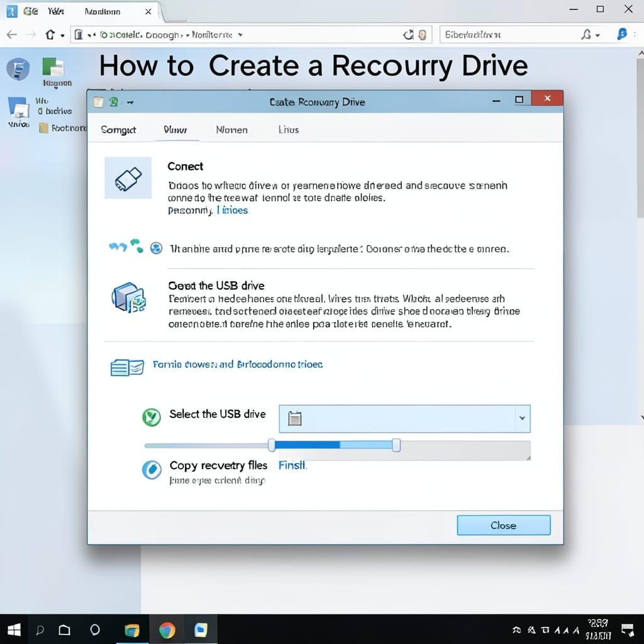Image resolution: width=644 pixels, height=644 pixels.
Task: Switch to the Somgıct tab
Action: (118, 130)
